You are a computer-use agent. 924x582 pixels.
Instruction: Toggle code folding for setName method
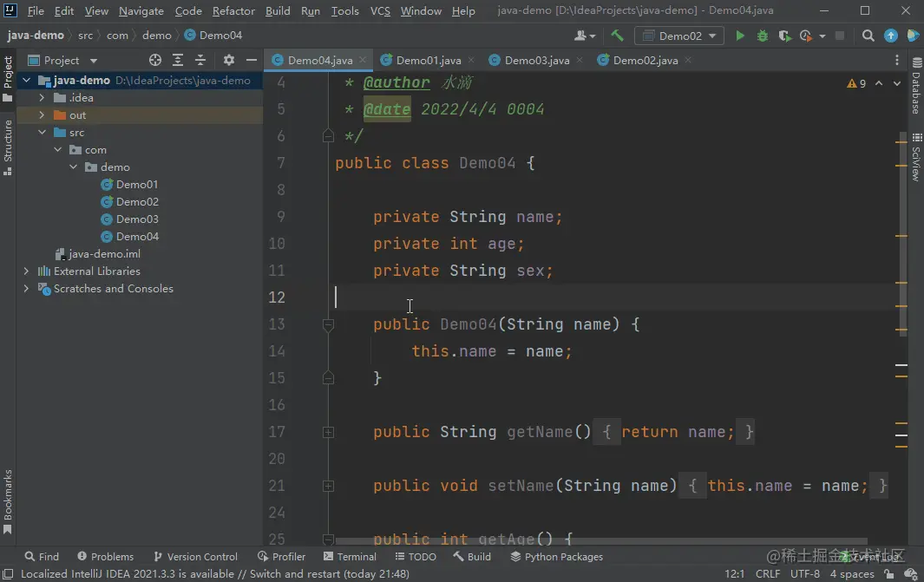pos(328,486)
